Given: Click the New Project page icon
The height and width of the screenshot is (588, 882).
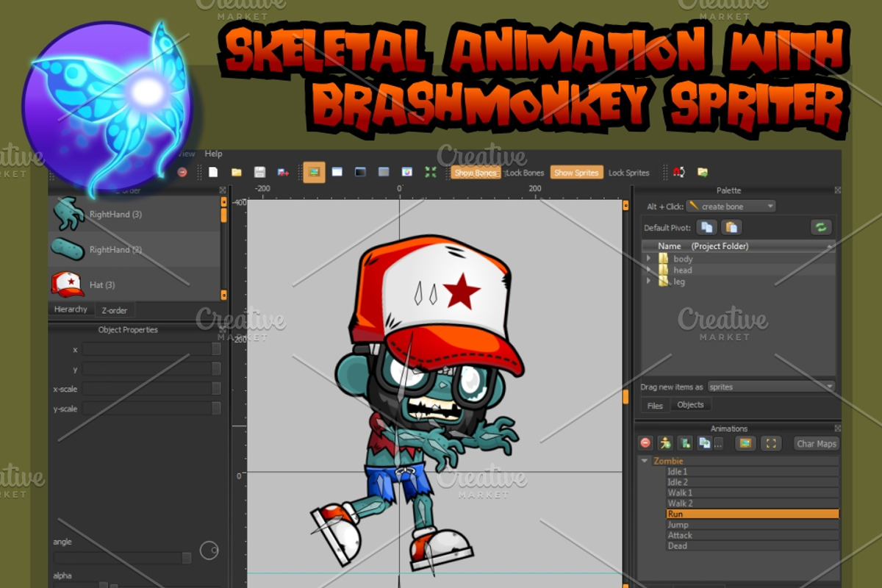Looking at the screenshot, I should [x=213, y=172].
